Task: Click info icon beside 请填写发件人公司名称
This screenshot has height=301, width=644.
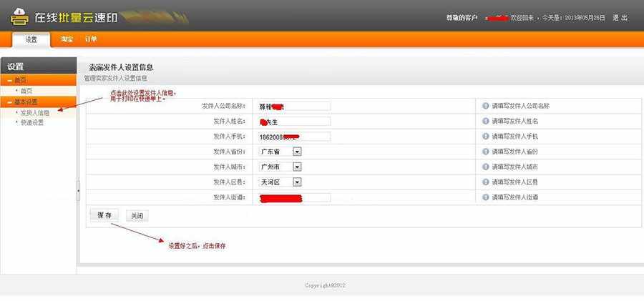Action: coord(485,106)
